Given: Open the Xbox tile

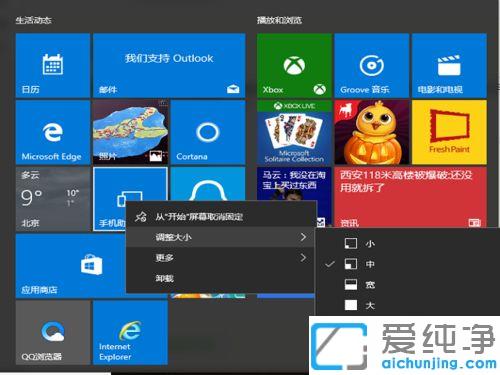Looking at the screenshot, I should pyautogui.click(x=294, y=65).
